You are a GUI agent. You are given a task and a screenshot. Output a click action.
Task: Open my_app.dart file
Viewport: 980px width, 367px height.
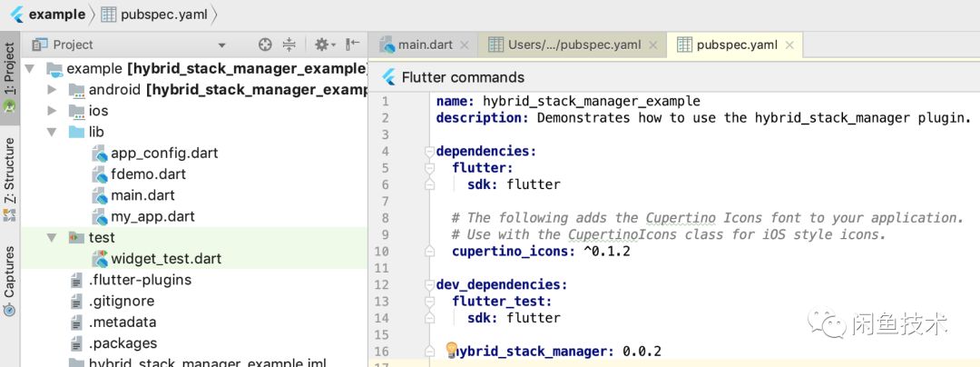(x=152, y=217)
